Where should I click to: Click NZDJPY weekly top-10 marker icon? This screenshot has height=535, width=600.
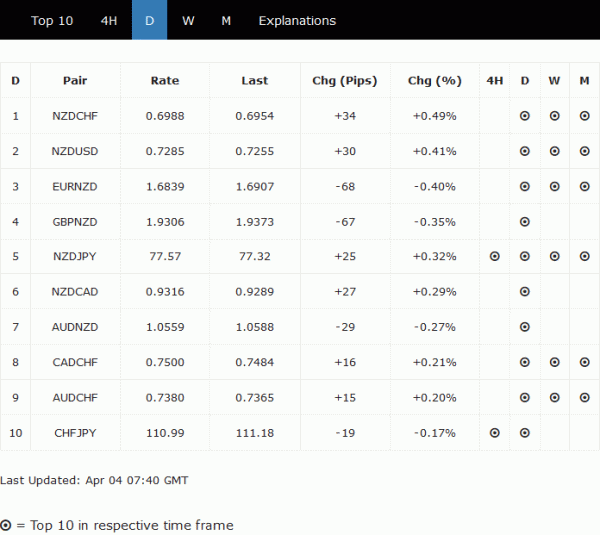554,256
